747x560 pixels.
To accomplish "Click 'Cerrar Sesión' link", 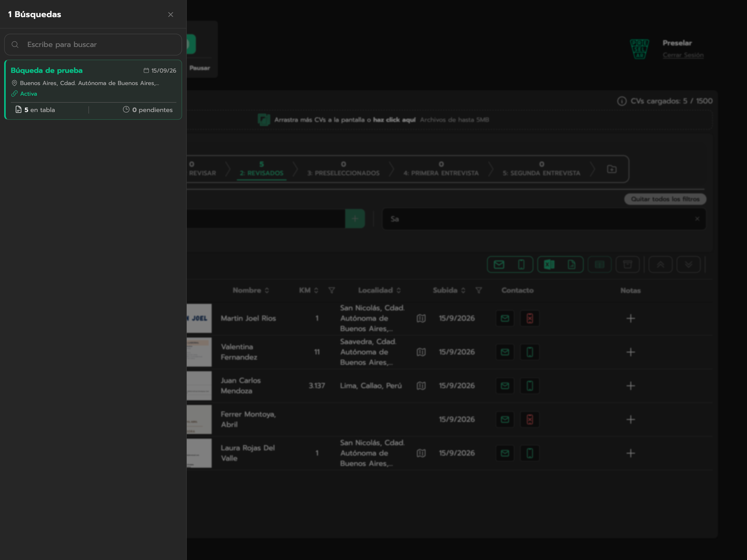I will tap(683, 55).
